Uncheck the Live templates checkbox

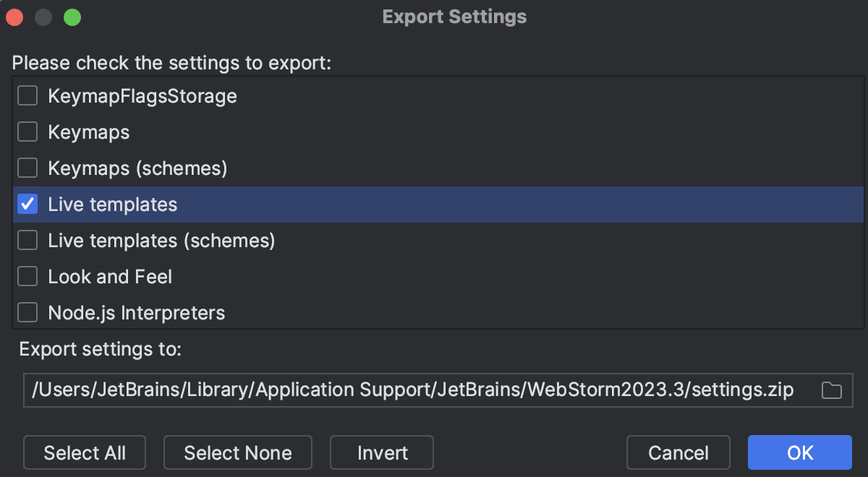27,204
